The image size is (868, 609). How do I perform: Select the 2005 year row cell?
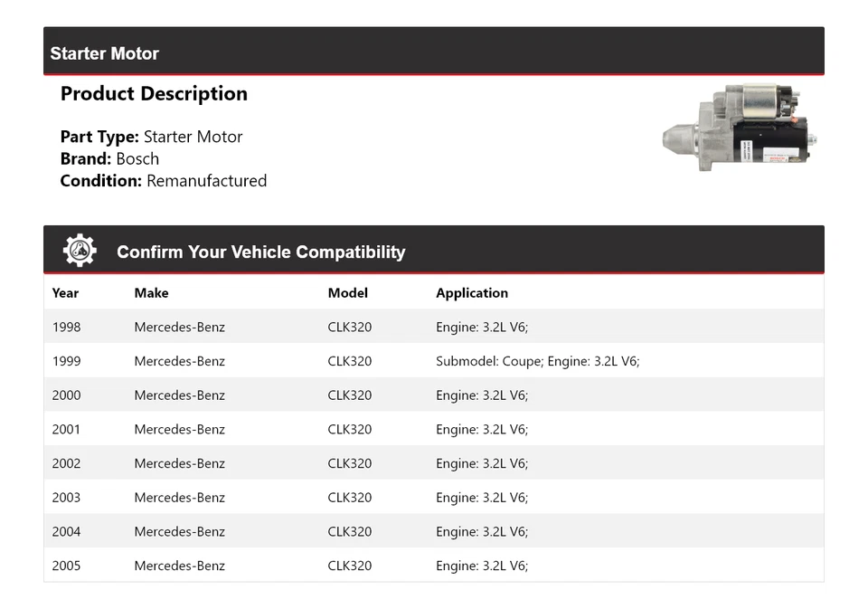(66, 566)
